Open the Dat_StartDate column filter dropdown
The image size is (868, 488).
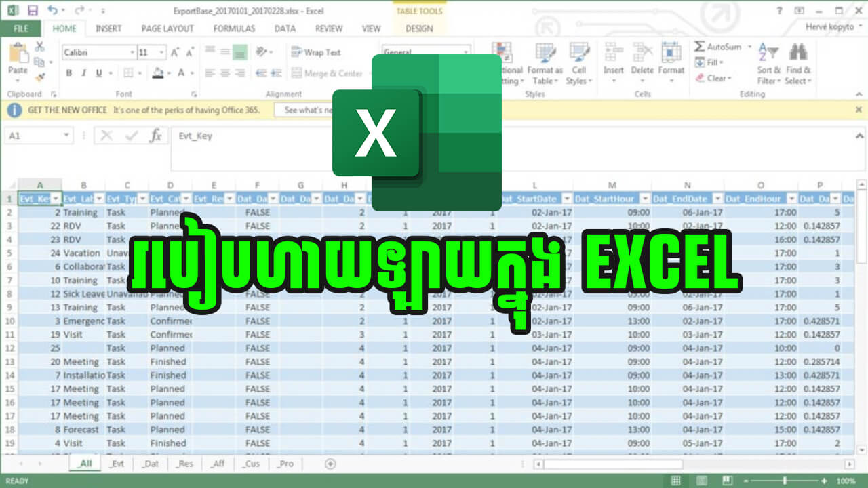click(x=566, y=199)
